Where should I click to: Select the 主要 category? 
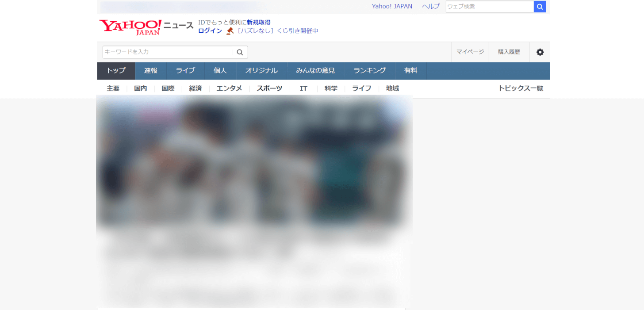[113, 88]
